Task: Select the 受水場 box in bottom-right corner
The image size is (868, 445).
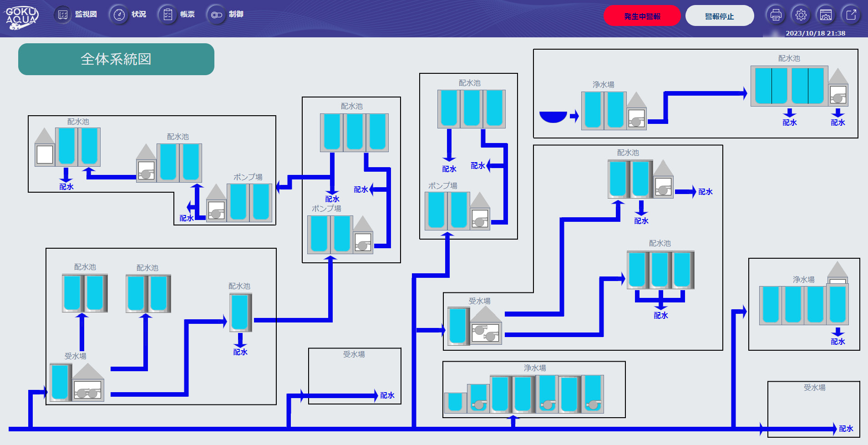Action: click(813, 409)
